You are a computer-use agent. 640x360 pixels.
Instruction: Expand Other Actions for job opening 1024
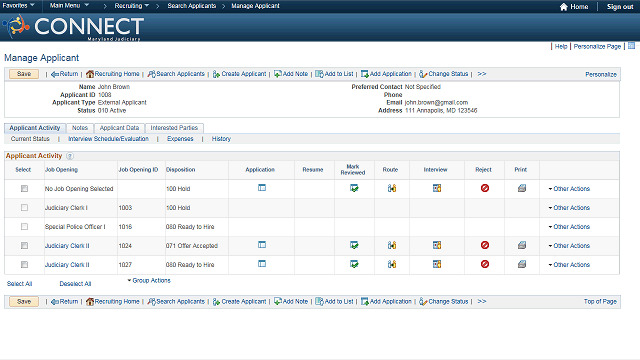569,246
